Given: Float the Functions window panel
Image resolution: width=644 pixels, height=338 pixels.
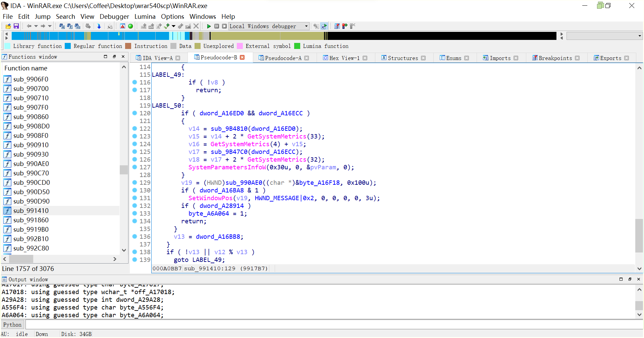Looking at the screenshot, I should point(114,57).
